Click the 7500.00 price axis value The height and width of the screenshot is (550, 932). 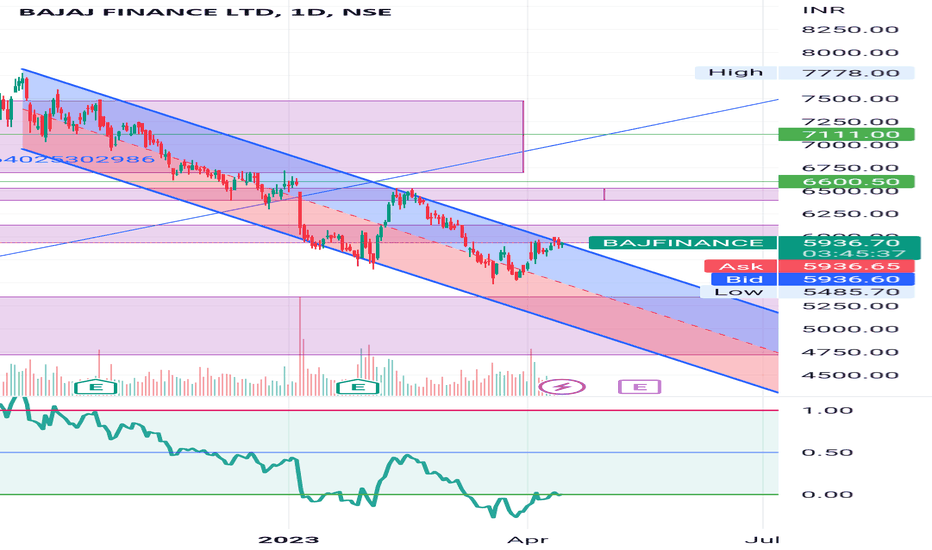pyautogui.click(x=850, y=99)
